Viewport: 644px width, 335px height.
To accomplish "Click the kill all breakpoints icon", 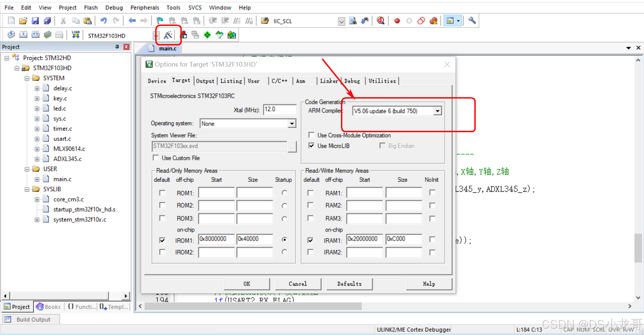I will click(434, 21).
